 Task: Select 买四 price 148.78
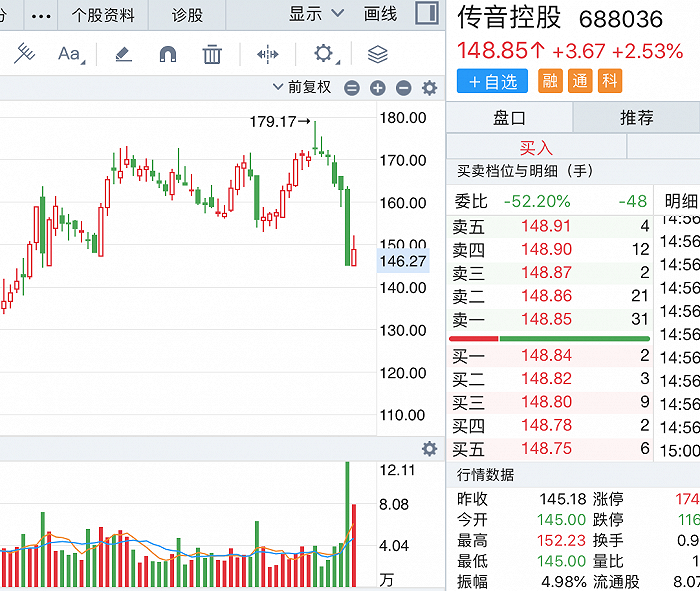coord(546,425)
